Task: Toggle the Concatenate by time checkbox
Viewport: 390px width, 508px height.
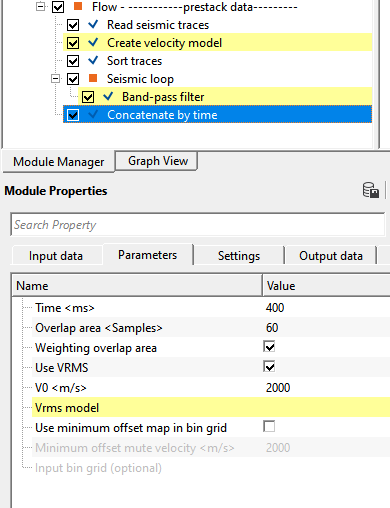Action: point(73,115)
